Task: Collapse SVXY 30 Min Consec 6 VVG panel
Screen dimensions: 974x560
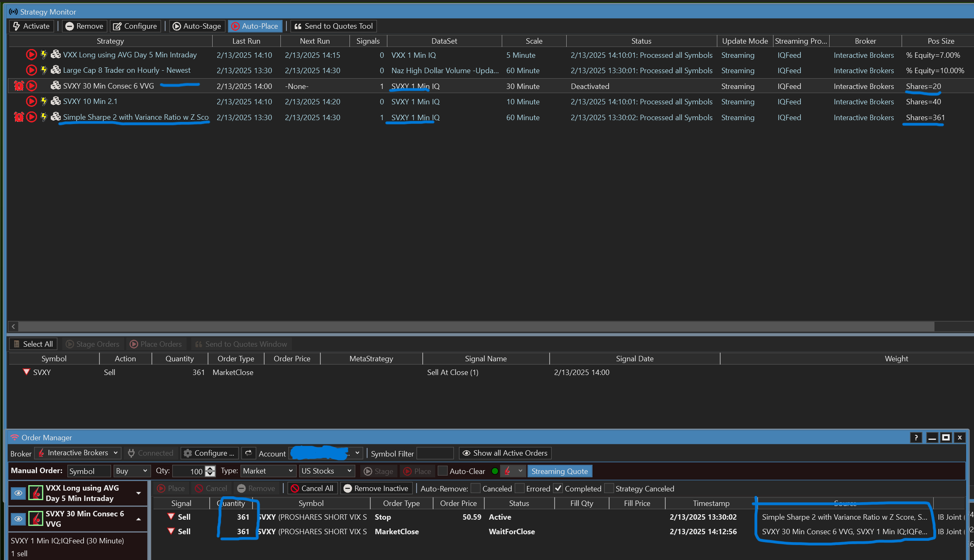Action: point(139,519)
